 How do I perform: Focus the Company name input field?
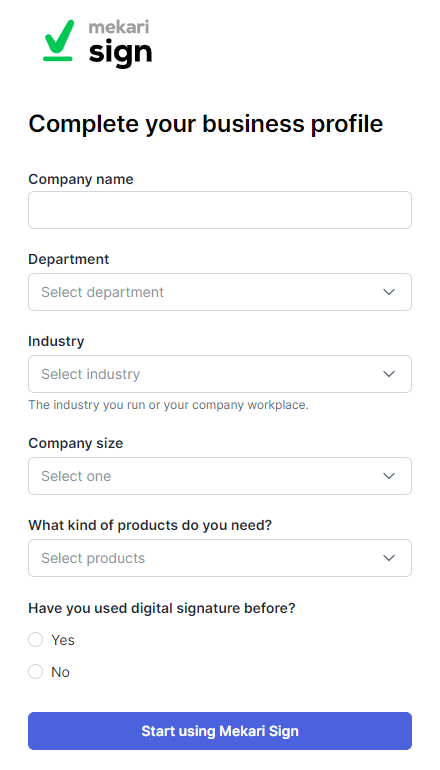220,210
